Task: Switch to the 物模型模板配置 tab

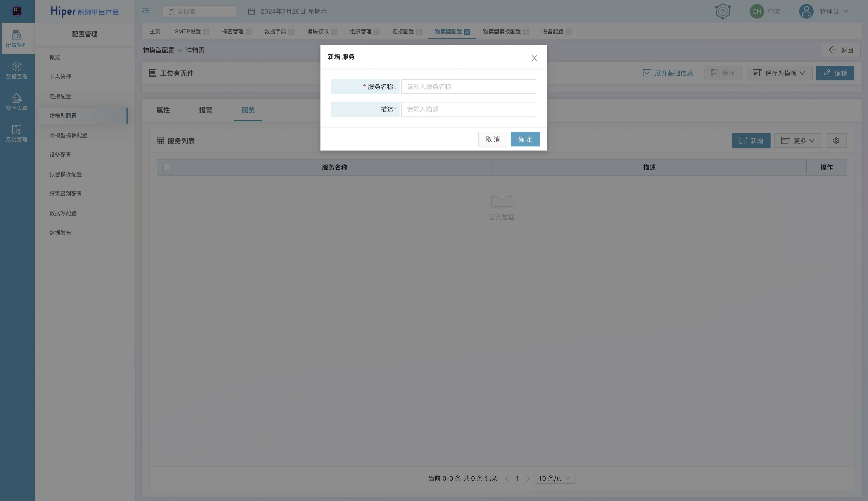Action: coord(502,32)
